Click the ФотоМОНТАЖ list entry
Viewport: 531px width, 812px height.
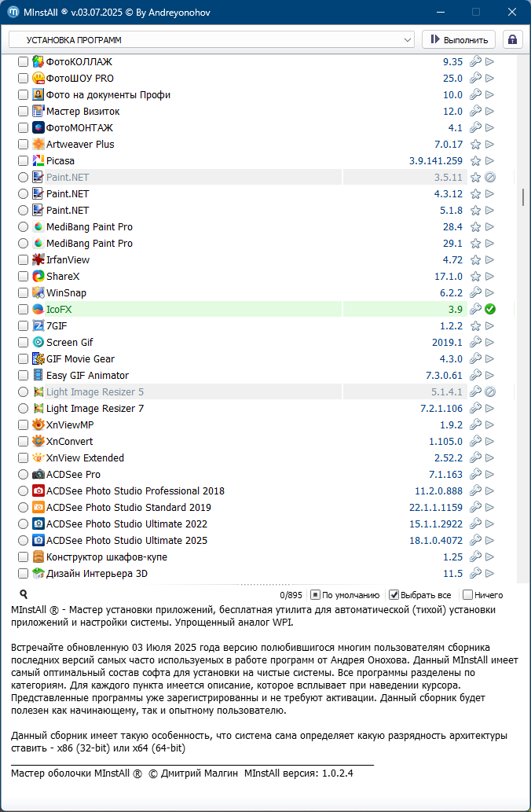tap(79, 128)
